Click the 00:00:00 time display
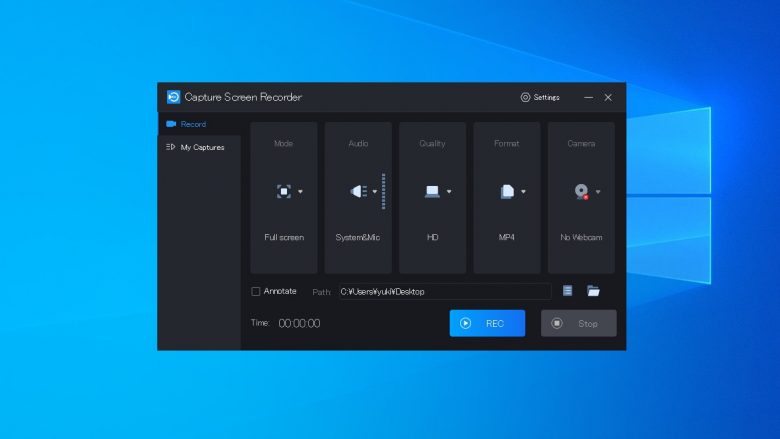 (x=299, y=323)
